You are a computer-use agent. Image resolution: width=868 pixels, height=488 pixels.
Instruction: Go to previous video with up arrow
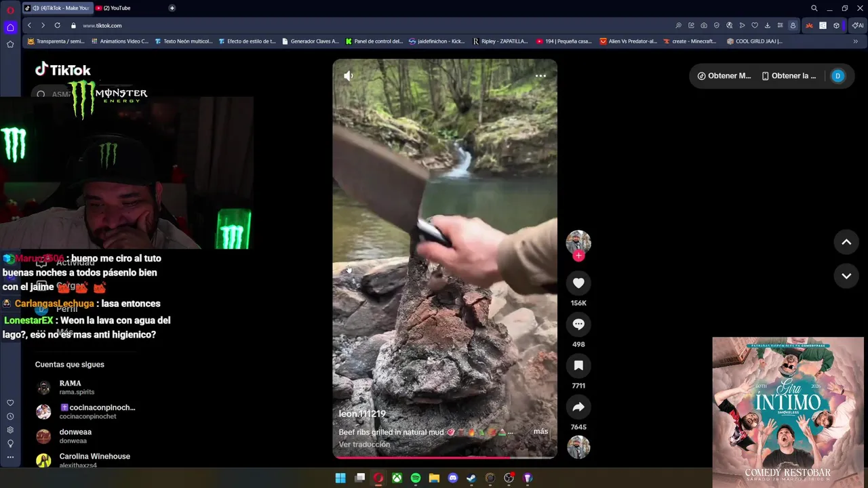(x=846, y=242)
